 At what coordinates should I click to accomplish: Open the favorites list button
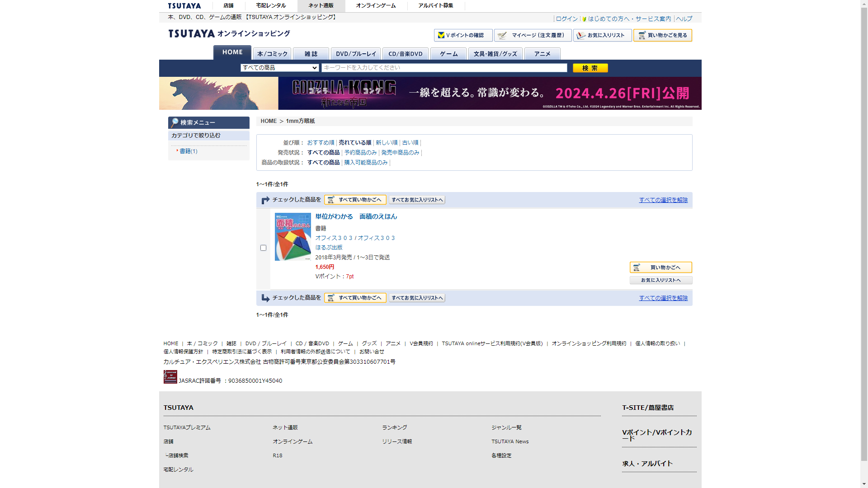coord(602,35)
